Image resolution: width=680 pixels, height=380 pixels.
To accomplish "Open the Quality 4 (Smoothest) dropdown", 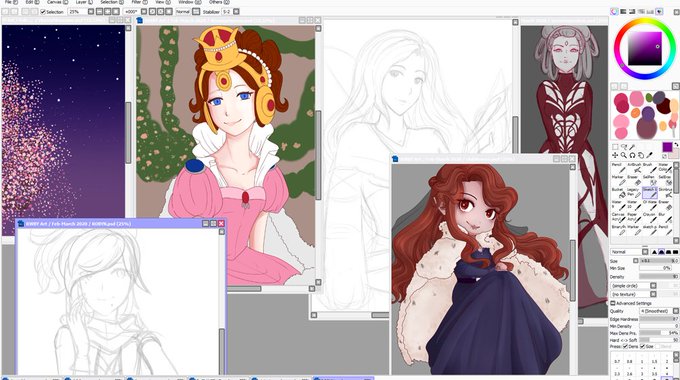I will click(x=660, y=311).
